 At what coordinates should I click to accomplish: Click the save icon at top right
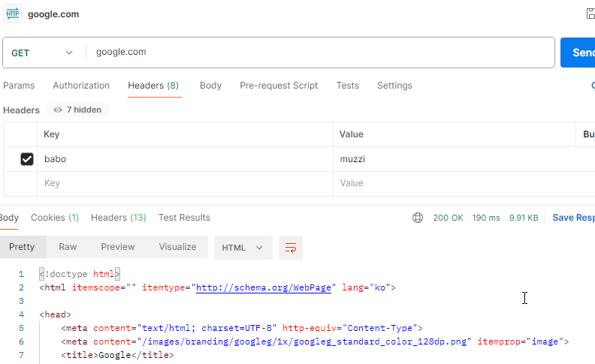point(590,14)
